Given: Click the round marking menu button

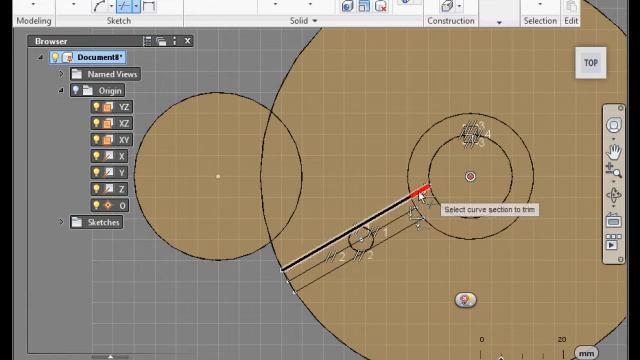Looking at the screenshot, I should point(465,300).
